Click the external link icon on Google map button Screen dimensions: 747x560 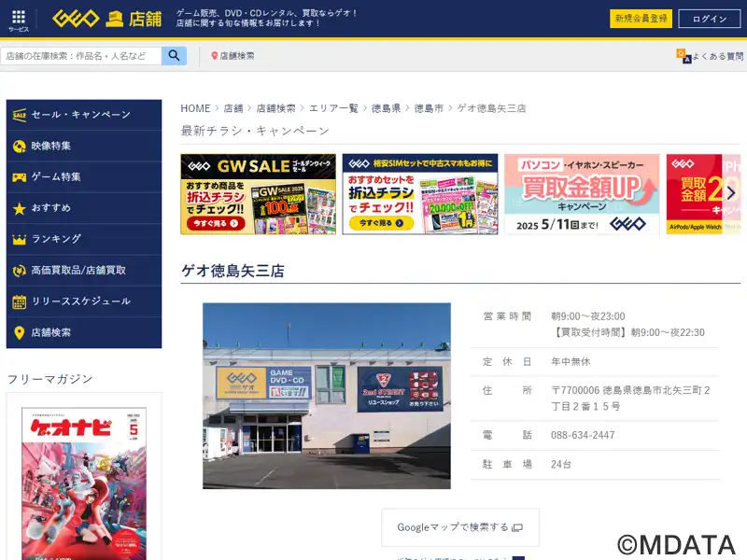point(517,527)
